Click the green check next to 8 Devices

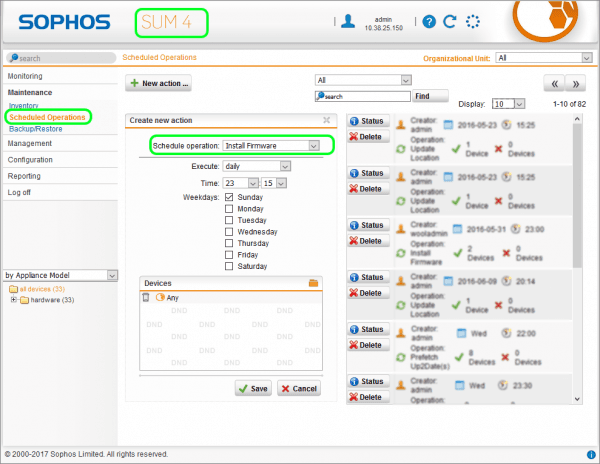click(459, 357)
